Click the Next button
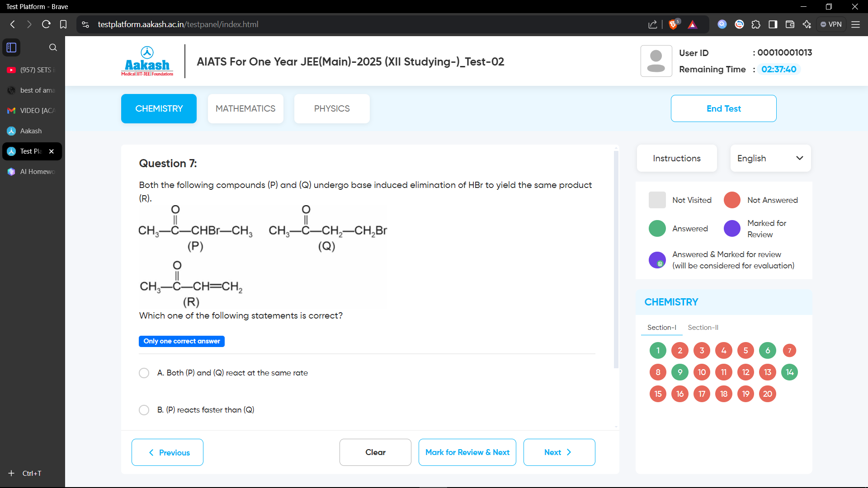The height and width of the screenshot is (488, 868). 559,452
